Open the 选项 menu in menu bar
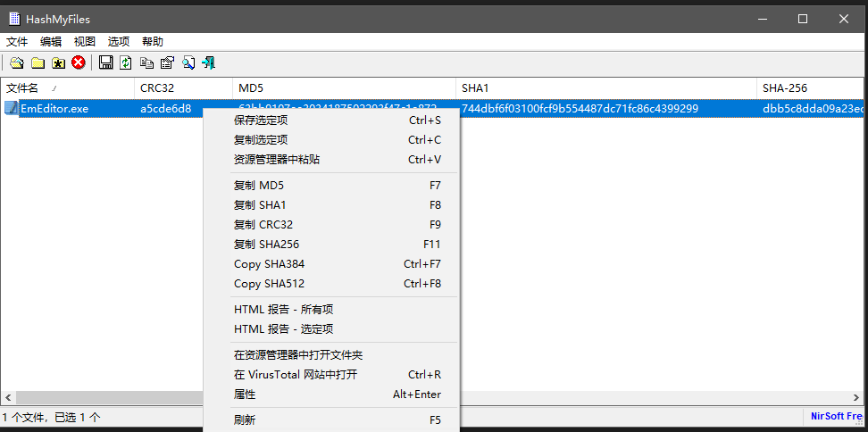Image resolution: width=868 pixels, height=432 pixels. pos(119,41)
